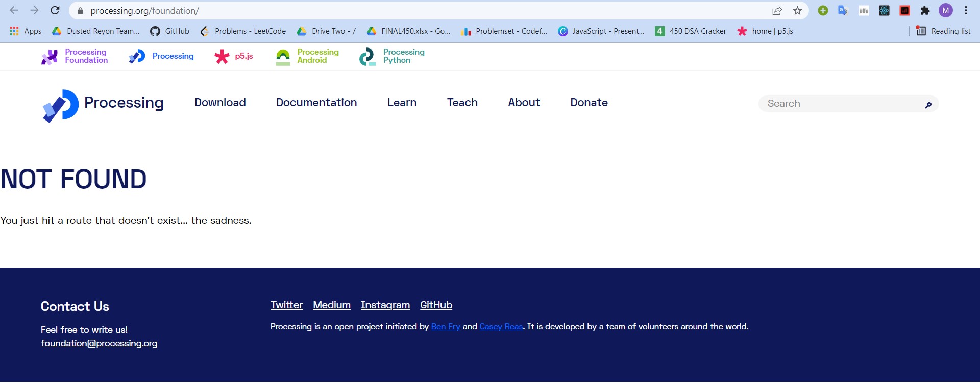Click the p5.js asterisk logo
Image resolution: width=980 pixels, height=384 pixels.
[x=222, y=56]
